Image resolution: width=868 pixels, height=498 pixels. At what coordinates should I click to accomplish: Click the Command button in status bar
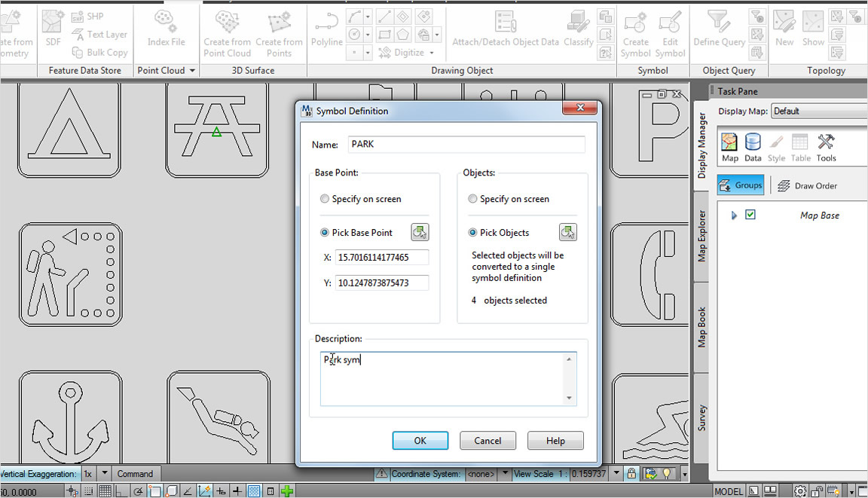coord(135,474)
